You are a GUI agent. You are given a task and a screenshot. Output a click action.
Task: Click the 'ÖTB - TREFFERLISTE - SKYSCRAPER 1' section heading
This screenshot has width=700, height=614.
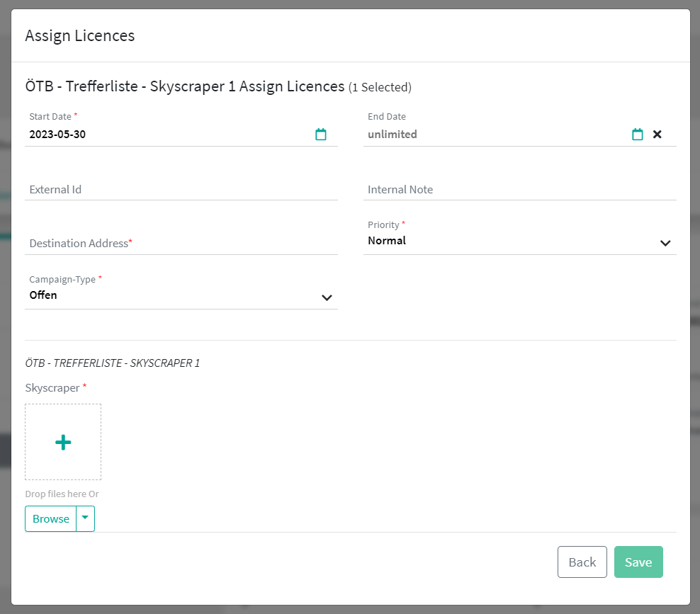point(112,363)
